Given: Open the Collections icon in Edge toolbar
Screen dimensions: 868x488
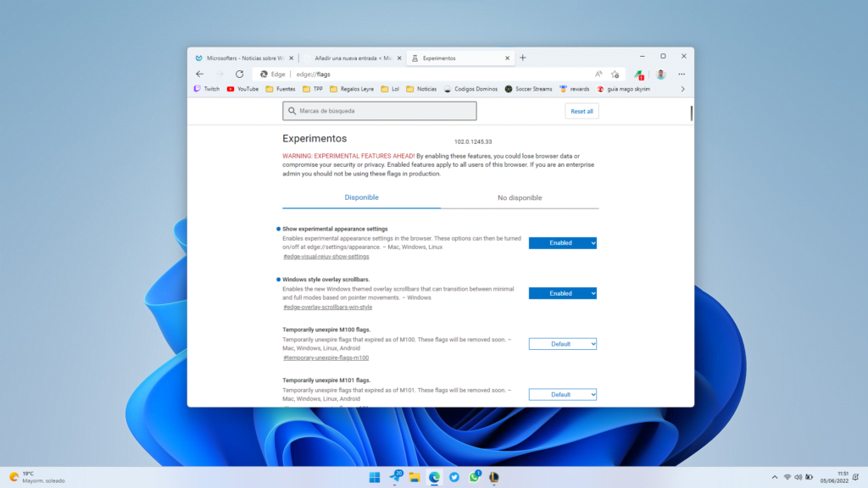Looking at the screenshot, I should tap(637, 74).
